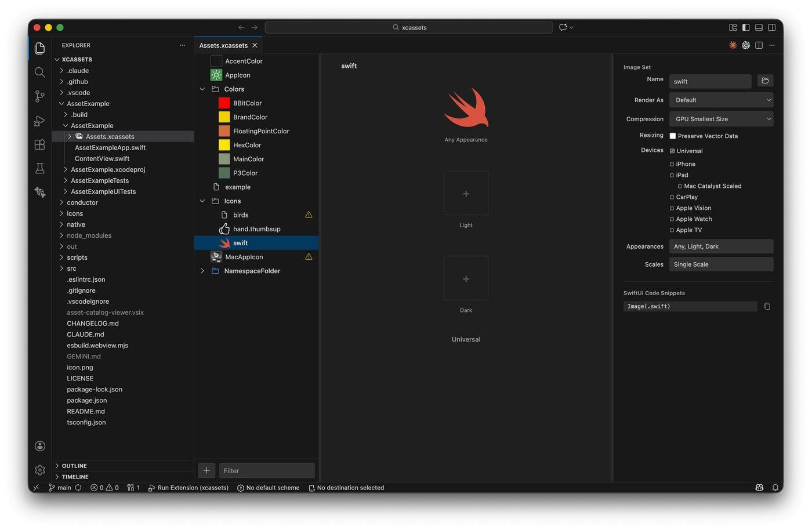Select the red 8BitColor swatch
The image size is (812, 530).
click(224, 103)
